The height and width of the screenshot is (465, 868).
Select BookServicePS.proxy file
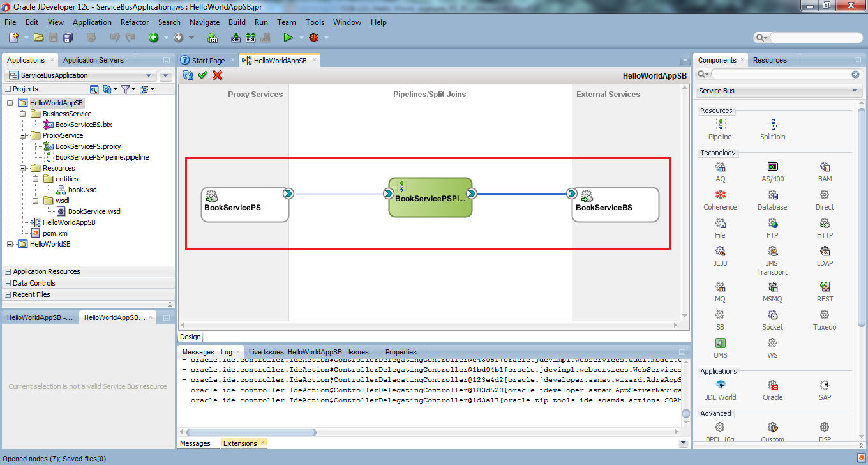coord(88,146)
